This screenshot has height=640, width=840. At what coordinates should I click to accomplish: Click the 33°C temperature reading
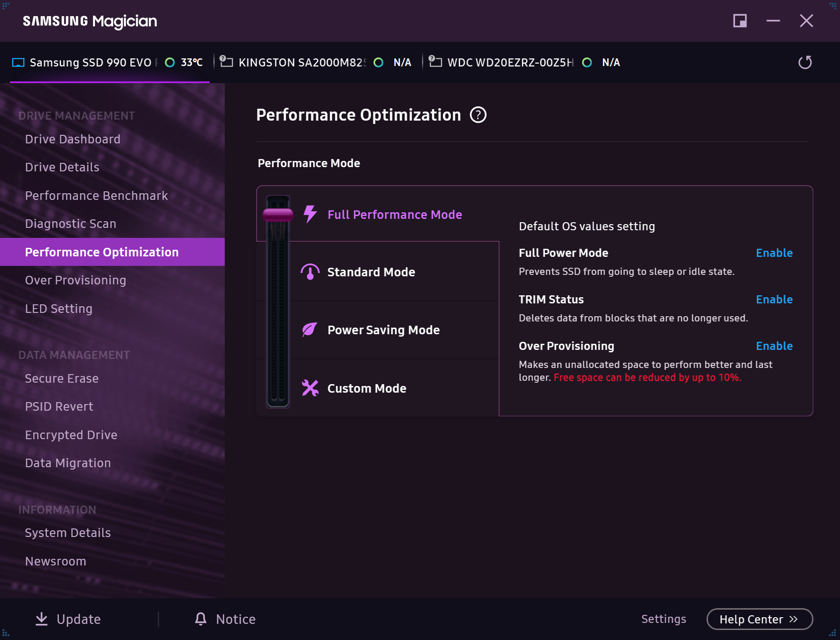pos(192,63)
